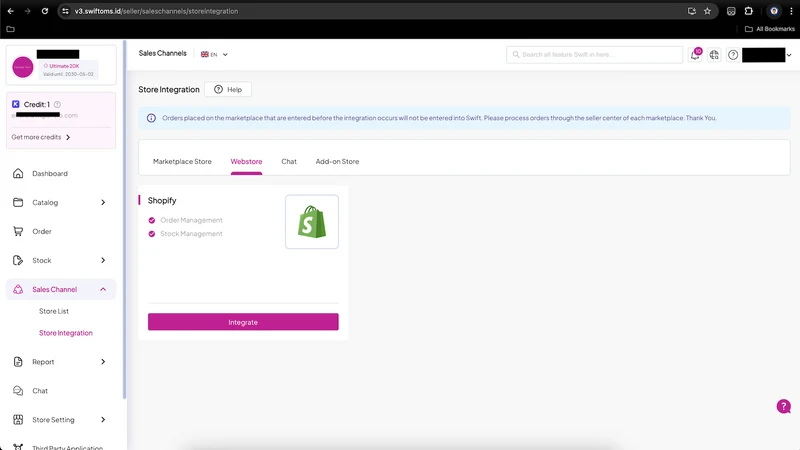Viewport: 800px width, 450px height.
Task: Bookmark page with star icon
Action: coord(707,11)
